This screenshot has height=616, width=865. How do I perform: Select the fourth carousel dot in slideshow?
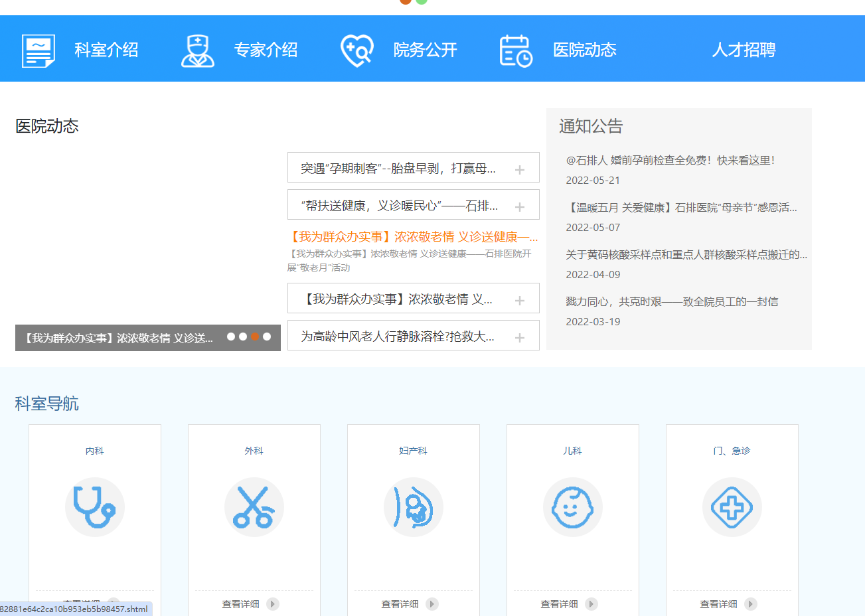[267, 337]
